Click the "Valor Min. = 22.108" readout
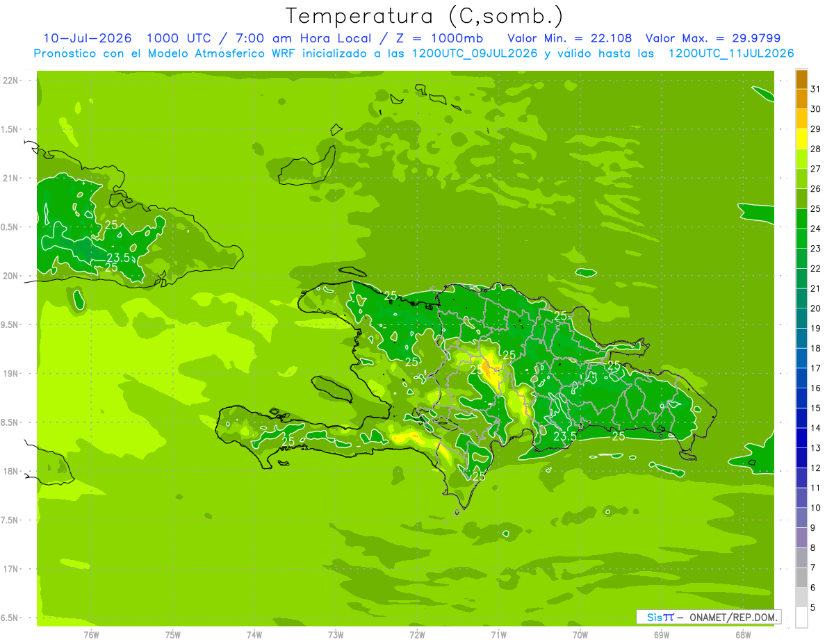Screen dimensions: 834x644 (x=570, y=38)
